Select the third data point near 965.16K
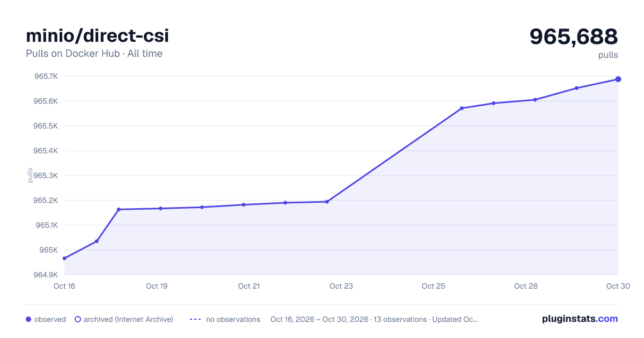This screenshot has width=644, height=338. pos(119,209)
